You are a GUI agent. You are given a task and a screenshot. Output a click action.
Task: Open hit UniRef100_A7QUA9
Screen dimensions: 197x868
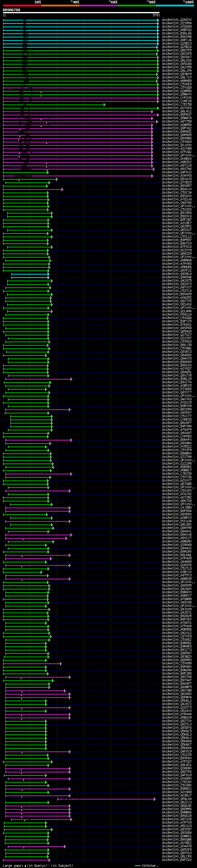pyautogui.click(x=177, y=26)
